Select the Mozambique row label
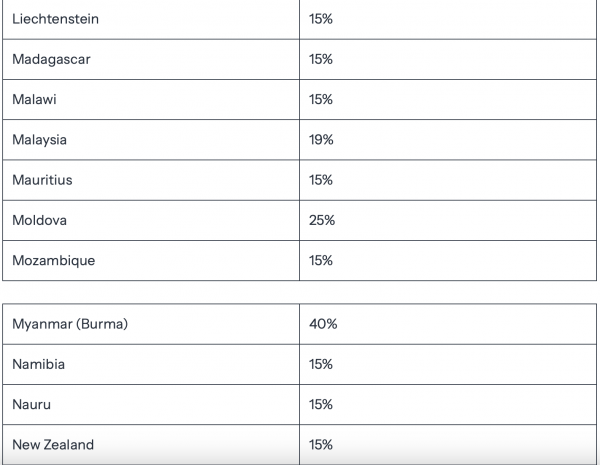The height and width of the screenshot is (465, 600). [54, 261]
